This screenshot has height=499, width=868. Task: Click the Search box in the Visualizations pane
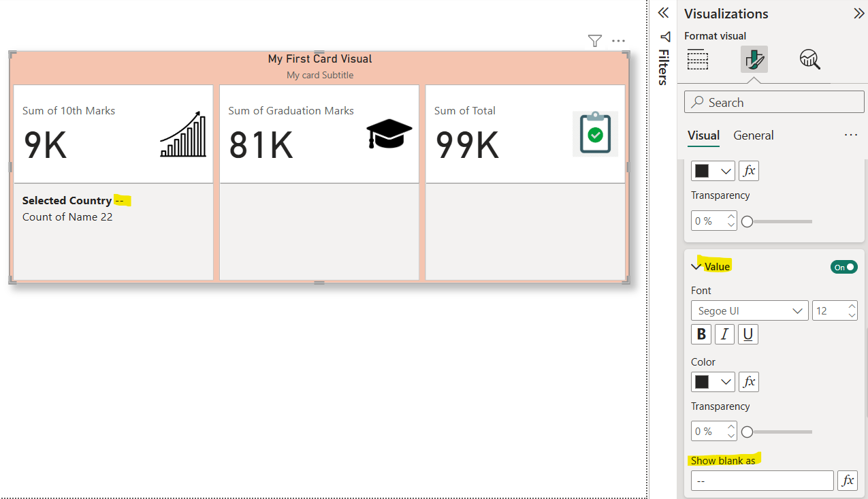(x=773, y=101)
